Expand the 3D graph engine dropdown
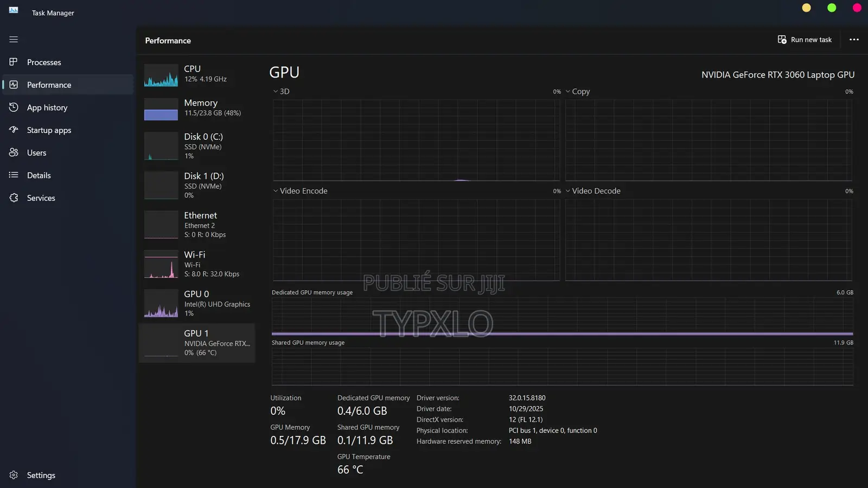The width and height of the screenshot is (868, 488). coord(281,92)
